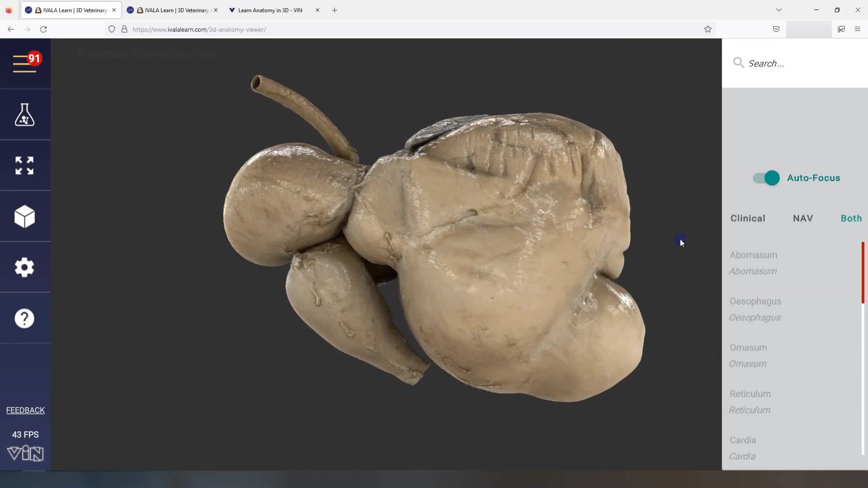Click the padlock site security toggle
Image resolution: width=868 pixels, height=488 pixels.
point(124,29)
